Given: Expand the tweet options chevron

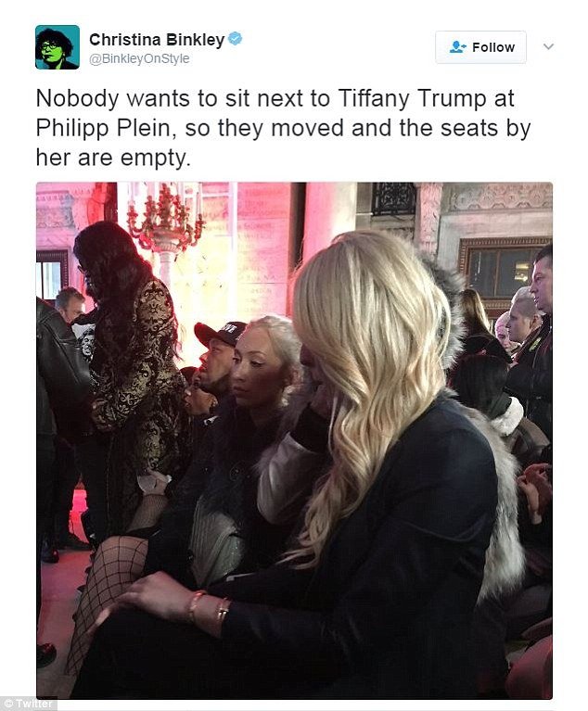Looking at the screenshot, I should [548, 46].
